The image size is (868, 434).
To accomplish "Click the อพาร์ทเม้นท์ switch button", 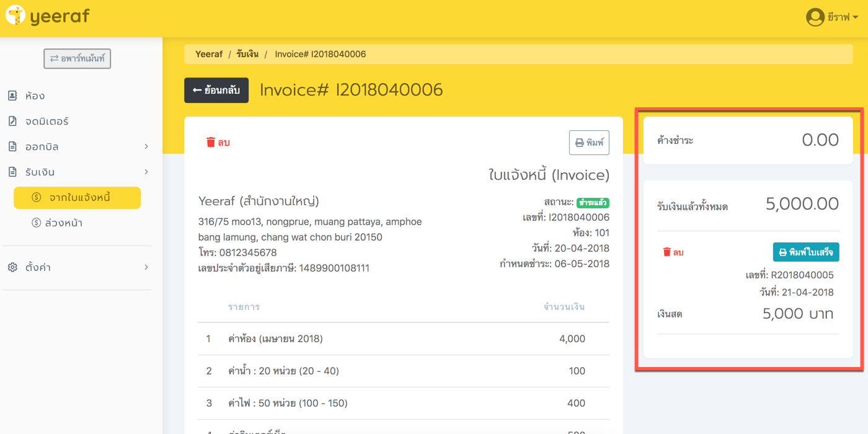I will (77, 58).
